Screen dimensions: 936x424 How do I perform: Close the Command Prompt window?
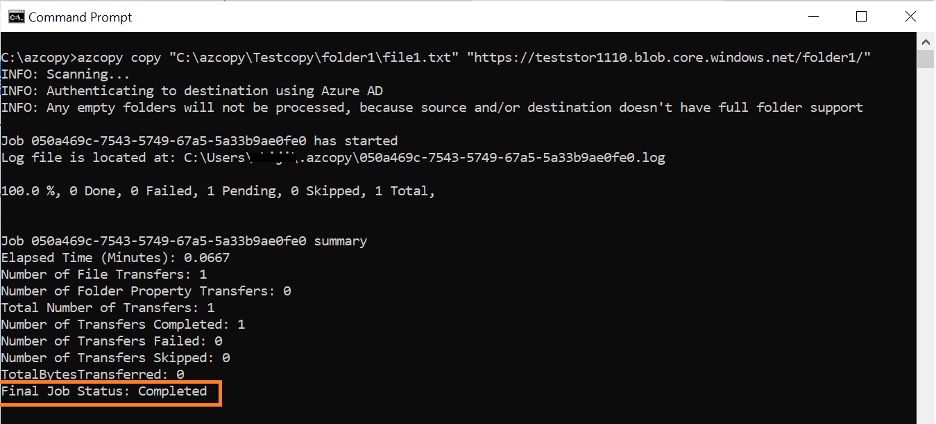[908, 17]
